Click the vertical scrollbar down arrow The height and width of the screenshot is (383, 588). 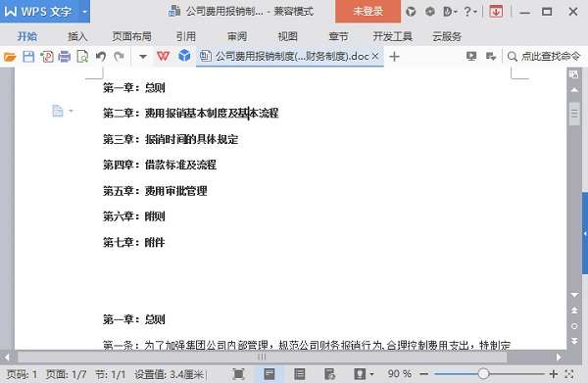coord(574,295)
